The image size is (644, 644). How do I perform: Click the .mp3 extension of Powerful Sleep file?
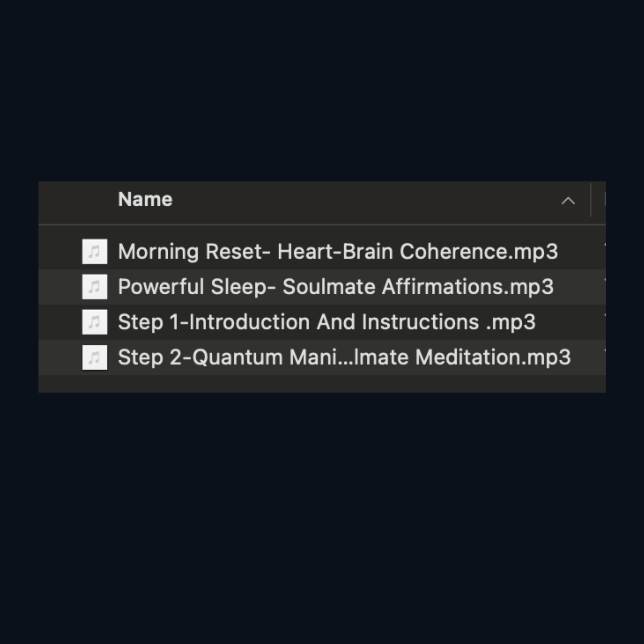point(531,287)
